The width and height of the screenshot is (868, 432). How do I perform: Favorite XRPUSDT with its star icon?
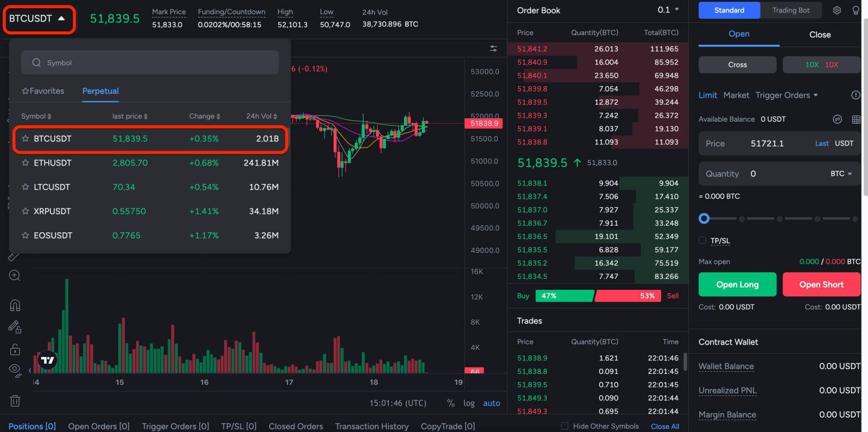point(25,211)
